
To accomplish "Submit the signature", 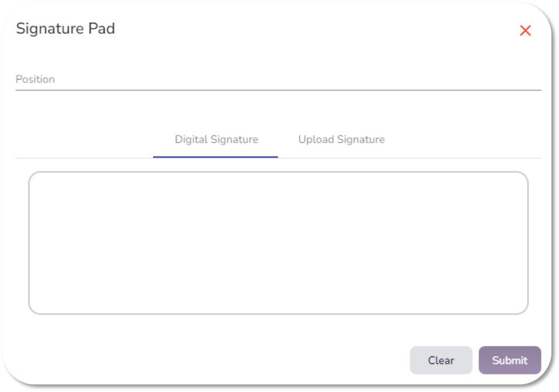I will [x=509, y=360].
